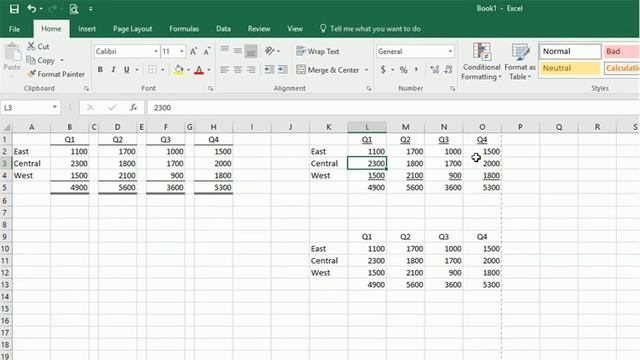Select Middle Align icon
This screenshot has width=640, height=360.
pyautogui.click(x=238, y=51)
